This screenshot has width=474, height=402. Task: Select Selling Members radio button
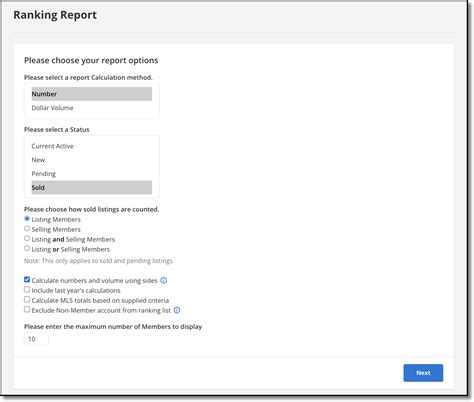(x=27, y=229)
